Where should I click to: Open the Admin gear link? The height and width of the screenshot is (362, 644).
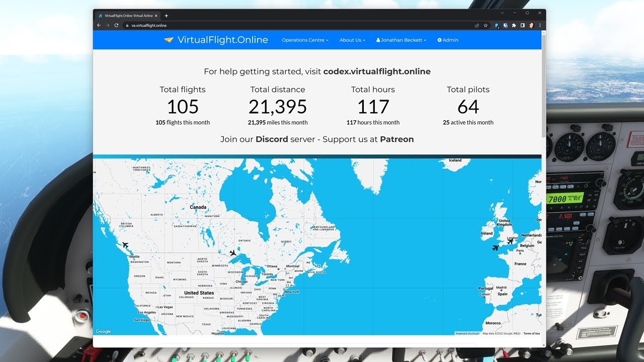click(448, 40)
